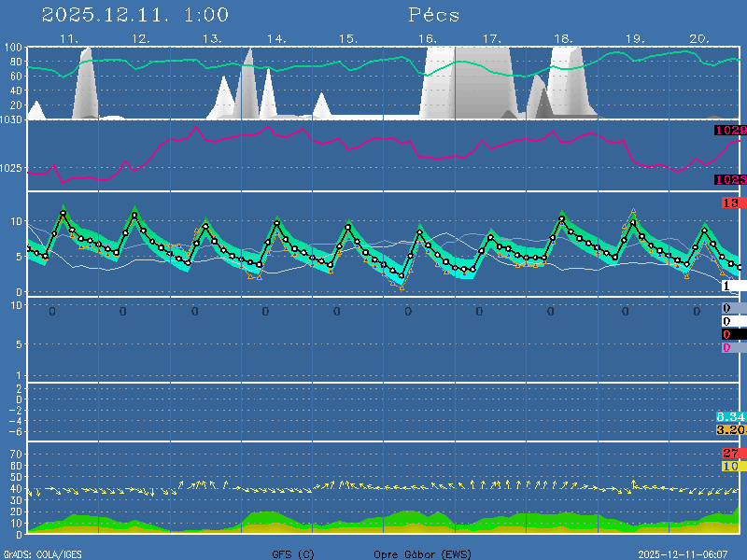Viewport: 747px width, 560px height.
Task: Click the pressure maximum label 1029
Action: coord(729,132)
